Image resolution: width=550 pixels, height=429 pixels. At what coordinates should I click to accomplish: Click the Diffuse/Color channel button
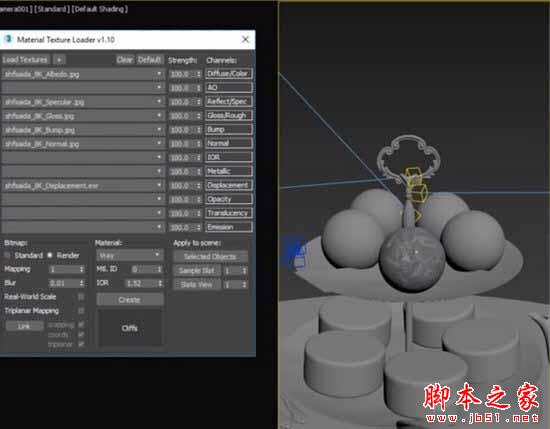point(228,74)
